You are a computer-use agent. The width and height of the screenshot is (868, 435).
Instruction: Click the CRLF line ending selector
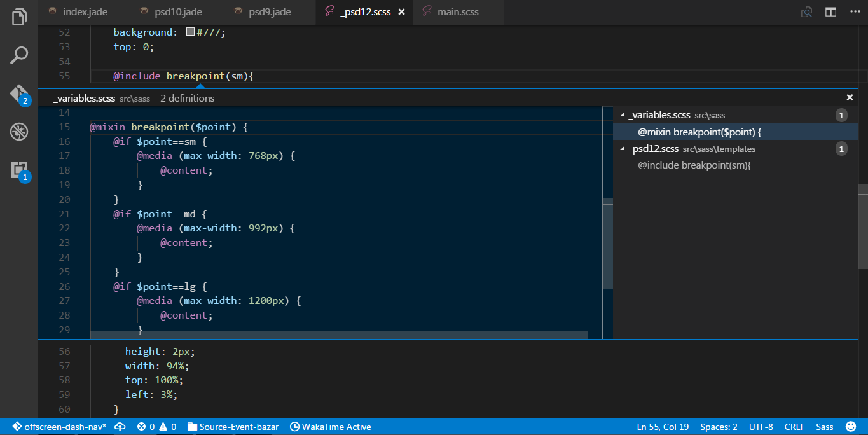click(794, 427)
